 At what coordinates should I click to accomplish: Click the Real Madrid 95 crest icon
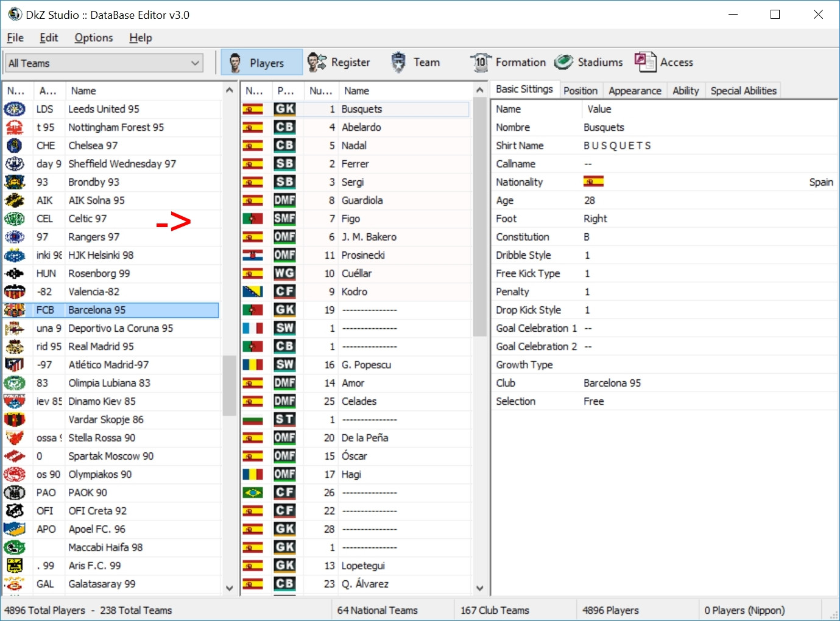point(15,346)
